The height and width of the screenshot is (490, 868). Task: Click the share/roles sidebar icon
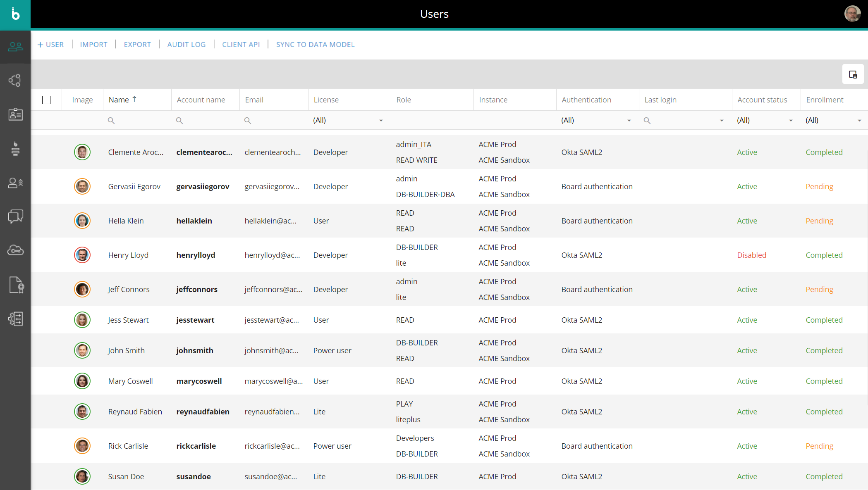point(15,80)
